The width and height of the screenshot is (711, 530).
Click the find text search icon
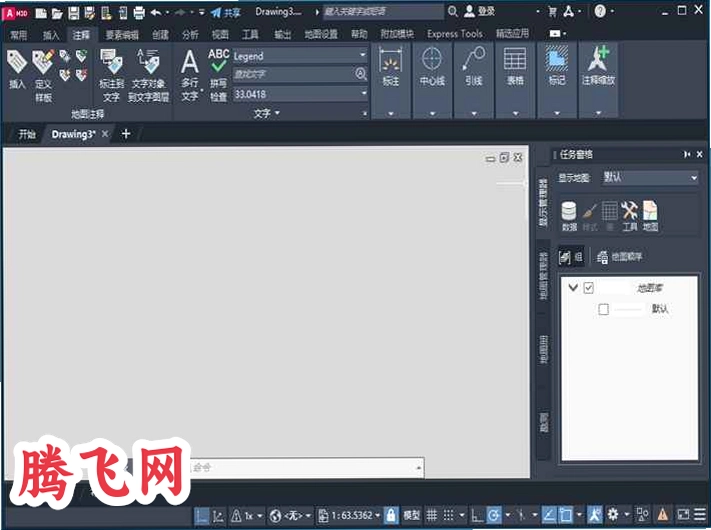click(360, 74)
